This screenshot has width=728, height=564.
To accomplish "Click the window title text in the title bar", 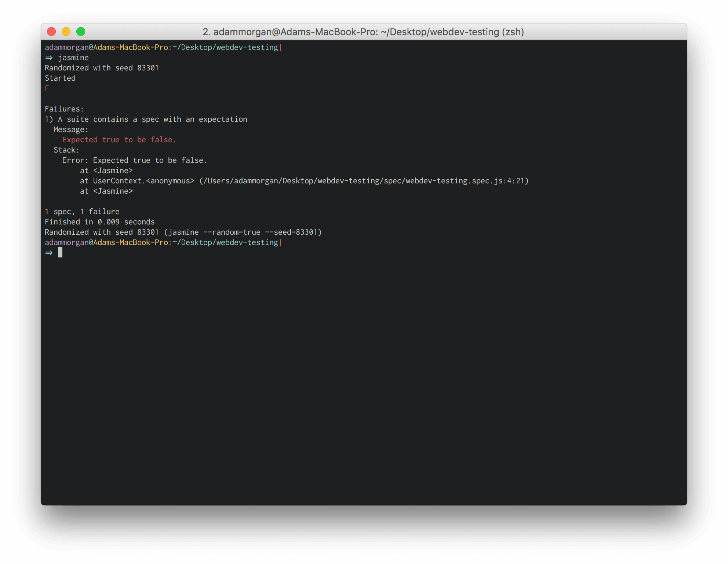I will [363, 32].
